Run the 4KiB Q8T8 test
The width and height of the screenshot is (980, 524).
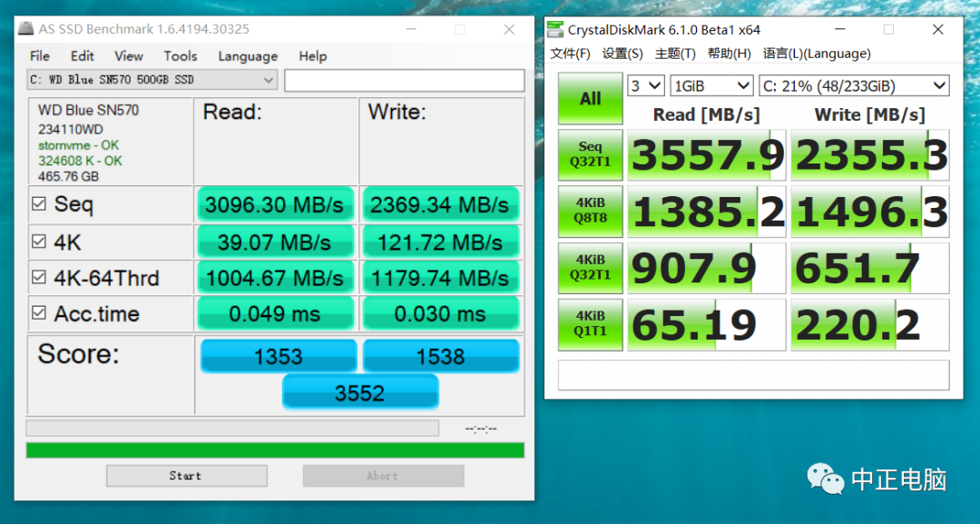pos(590,212)
